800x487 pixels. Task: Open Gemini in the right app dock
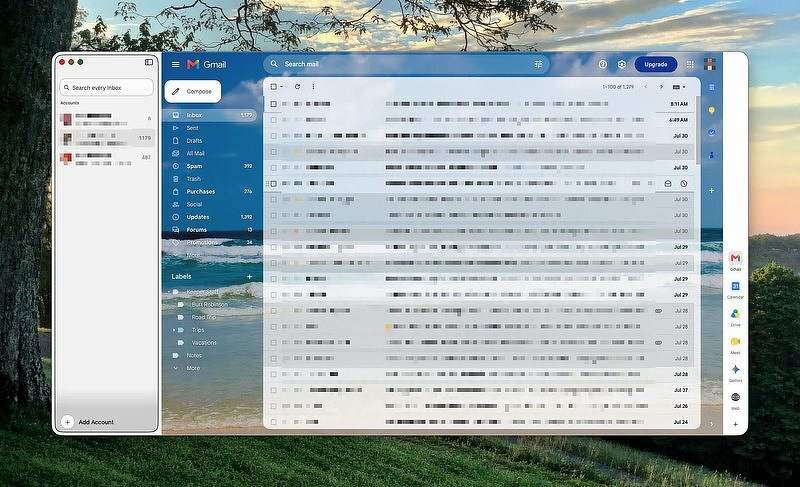735,372
